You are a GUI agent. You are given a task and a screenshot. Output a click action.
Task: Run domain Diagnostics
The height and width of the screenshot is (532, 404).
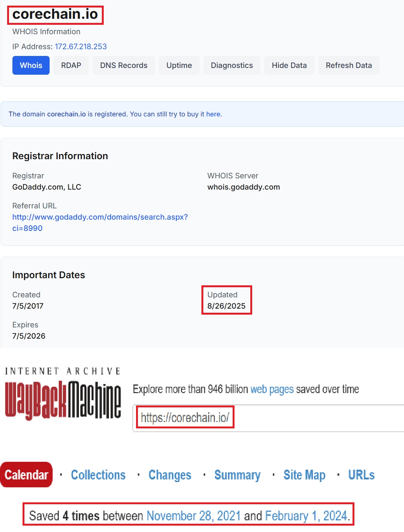pos(232,65)
